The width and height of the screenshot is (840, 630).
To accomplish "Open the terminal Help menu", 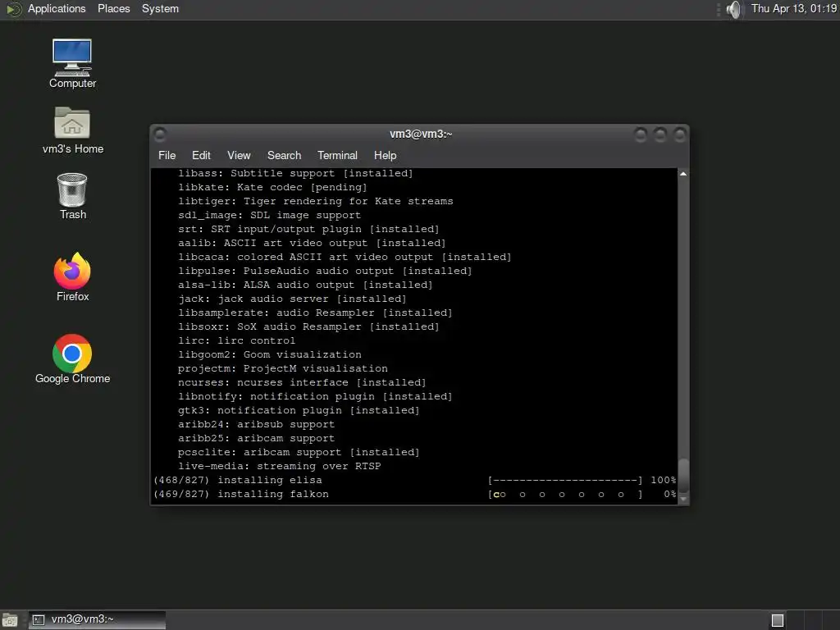I will [x=385, y=155].
